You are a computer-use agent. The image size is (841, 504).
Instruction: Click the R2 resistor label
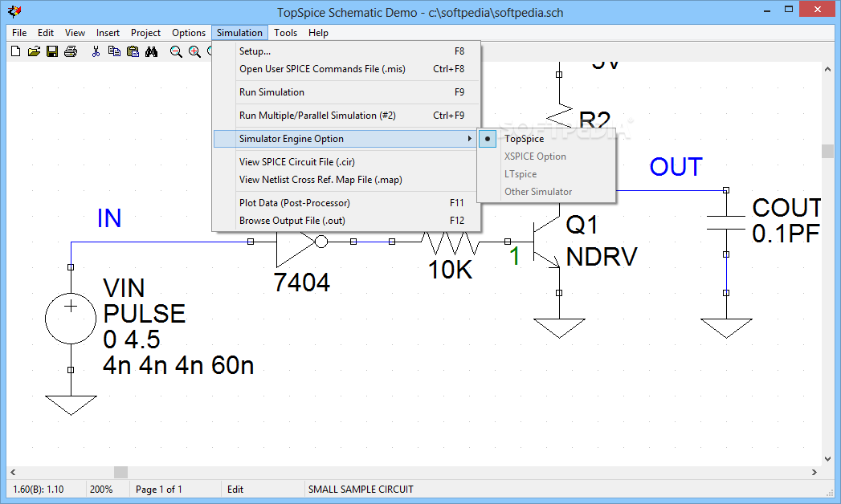pyautogui.click(x=595, y=121)
